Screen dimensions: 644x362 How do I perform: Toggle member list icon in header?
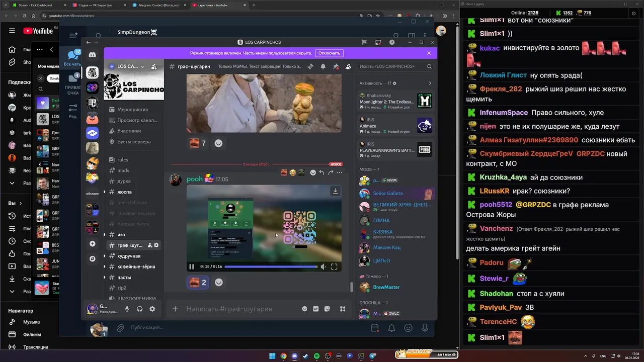[x=348, y=66]
